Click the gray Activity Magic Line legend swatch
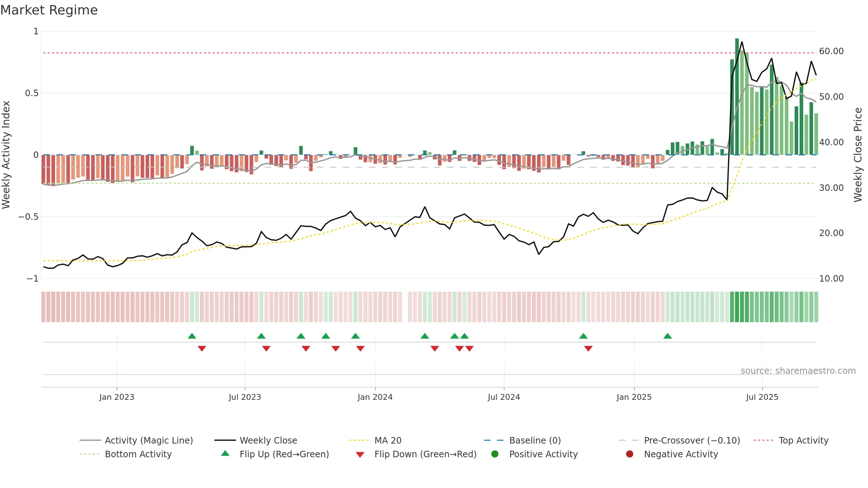 [90, 440]
